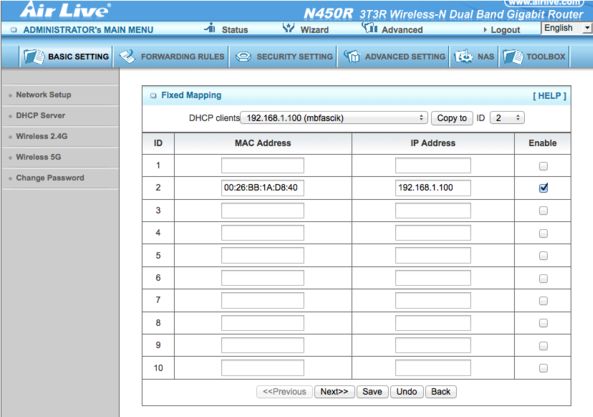The height and width of the screenshot is (417, 593).
Task: Disable the checkbox for mapping ID 2
Action: coord(543,188)
